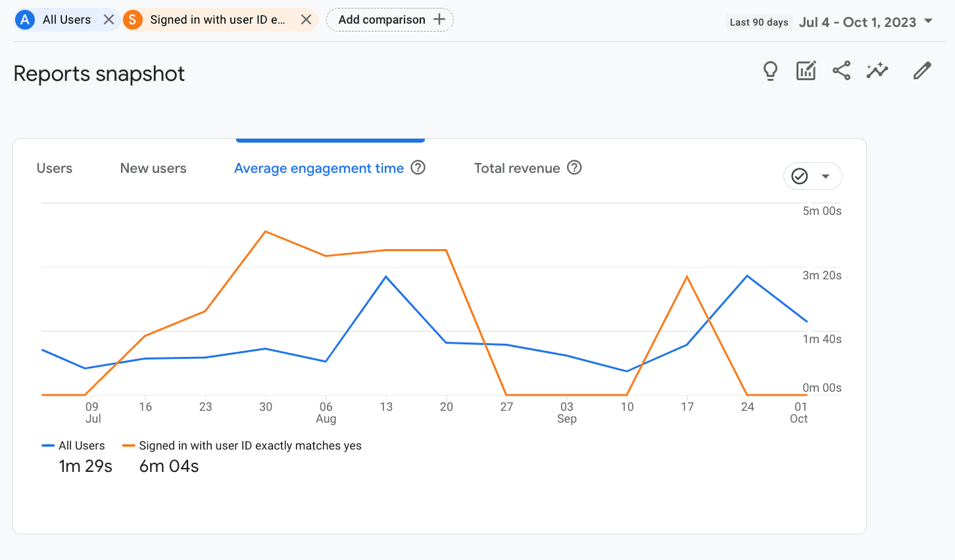Image resolution: width=955 pixels, height=560 pixels.
Task: Click the Last 90 days label
Action: tap(759, 22)
